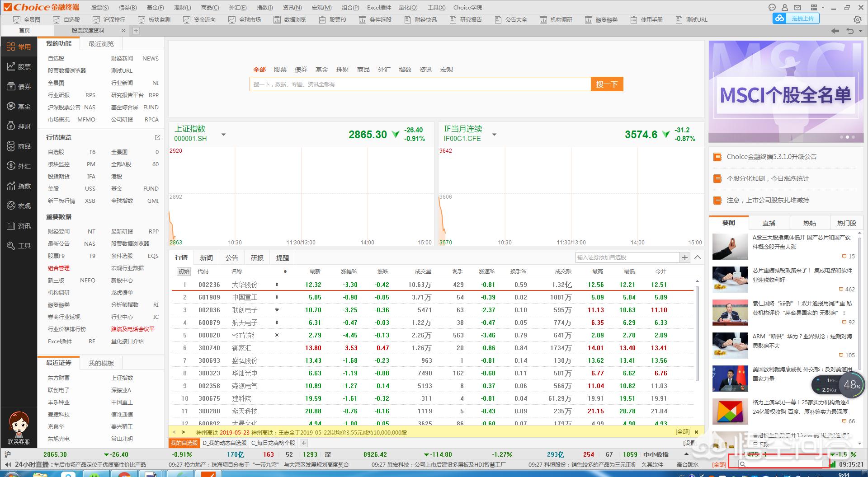
Task: Open the 行情速览 pop-out edit icon
Action: coord(157,137)
